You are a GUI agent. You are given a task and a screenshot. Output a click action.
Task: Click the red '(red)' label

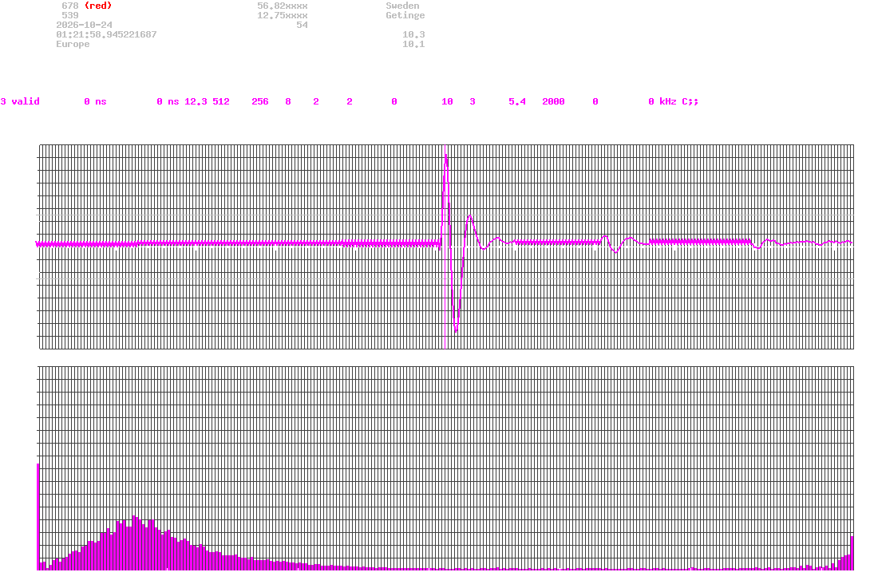[98, 6]
